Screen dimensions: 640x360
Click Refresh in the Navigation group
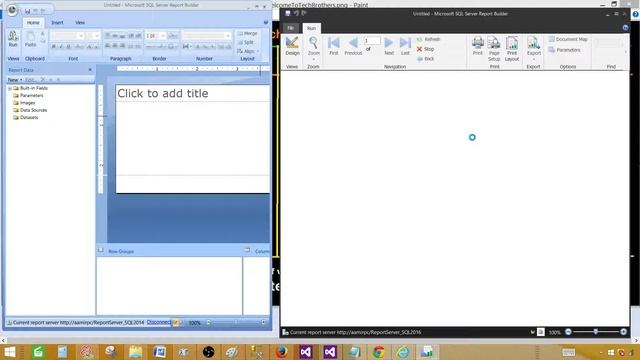429,39
